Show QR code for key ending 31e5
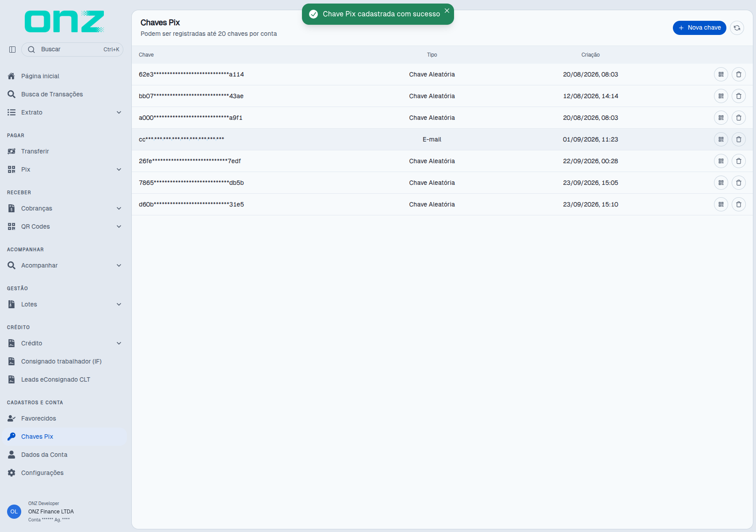 (721, 204)
